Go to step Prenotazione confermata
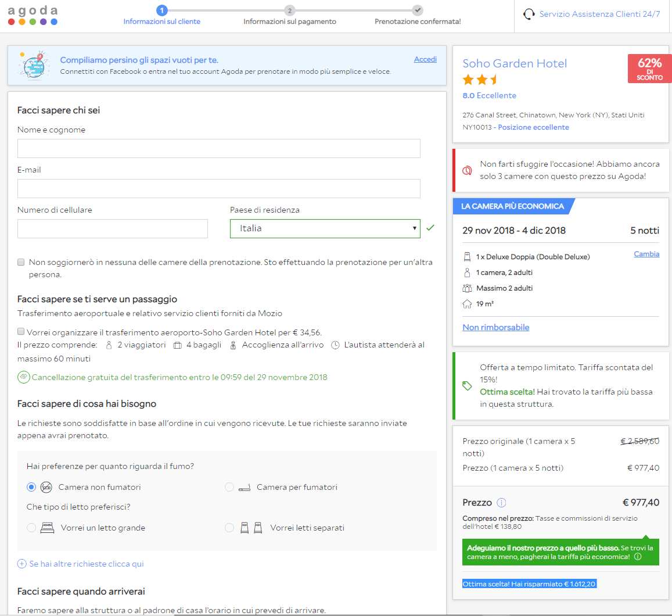672x616 pixels. tap(418, 22)
